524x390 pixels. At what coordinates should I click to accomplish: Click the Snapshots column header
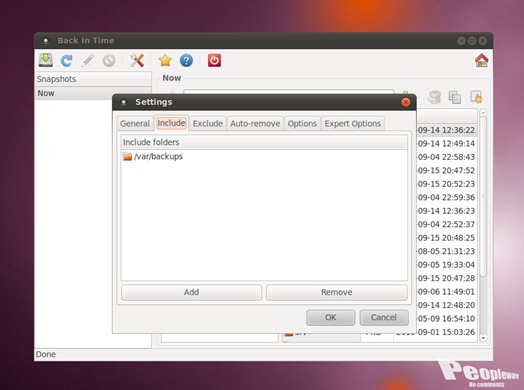point(93,79)
